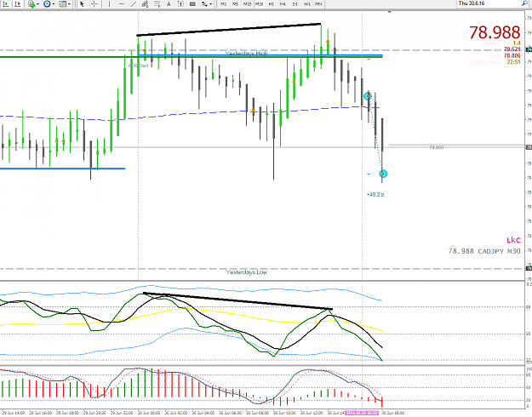
Task: Switch to W1 weekly timeframe
Action: pos(306,4)
